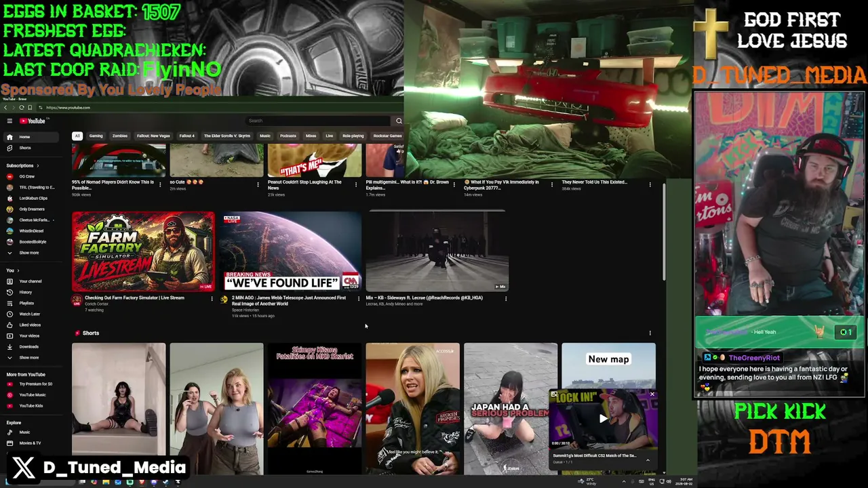868x488 pixels.
Task: Open the YouTube hamburger guide menu
Action: tap(9, 121)
